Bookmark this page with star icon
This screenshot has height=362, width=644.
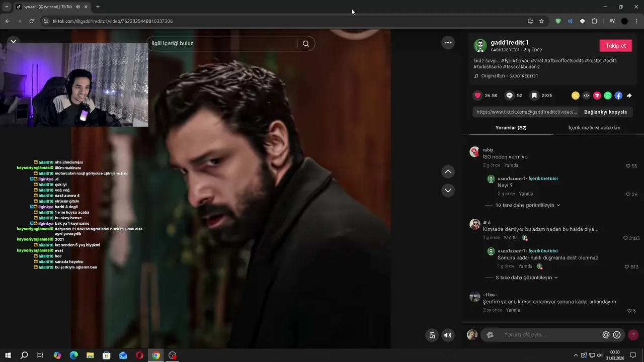click(x=541, y=21)
